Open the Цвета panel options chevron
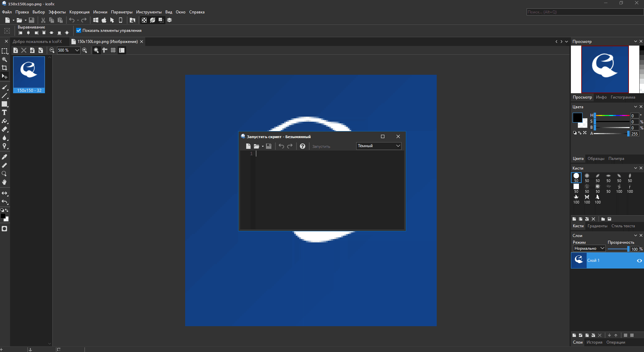This screenshot has width=644, height=352. pyautogui.click(x=635, y=107)
